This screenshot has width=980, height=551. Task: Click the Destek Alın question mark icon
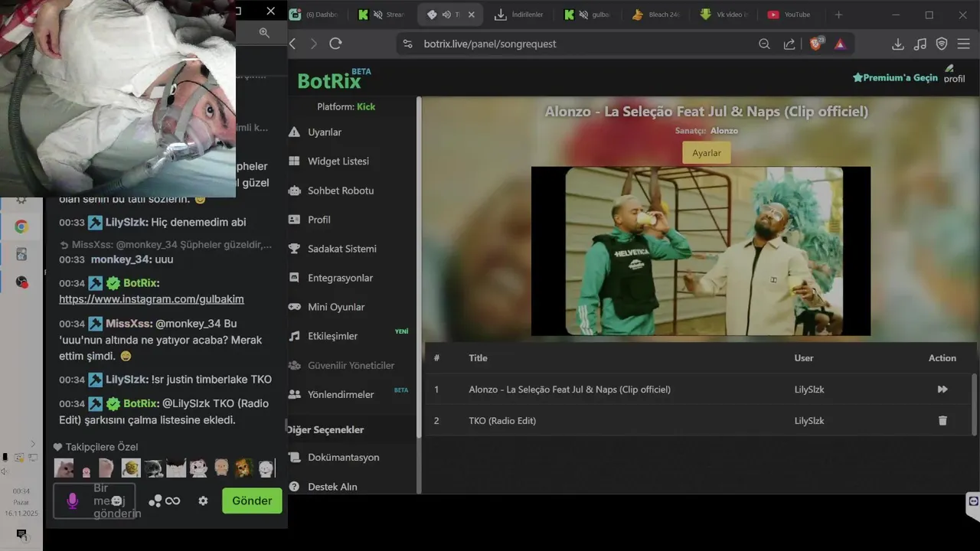tap(294, 486)
